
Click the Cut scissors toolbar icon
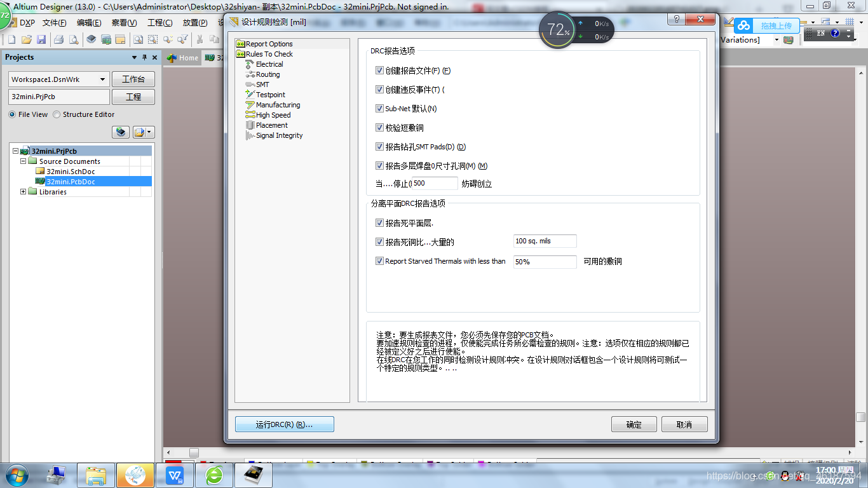coord(200,39)
